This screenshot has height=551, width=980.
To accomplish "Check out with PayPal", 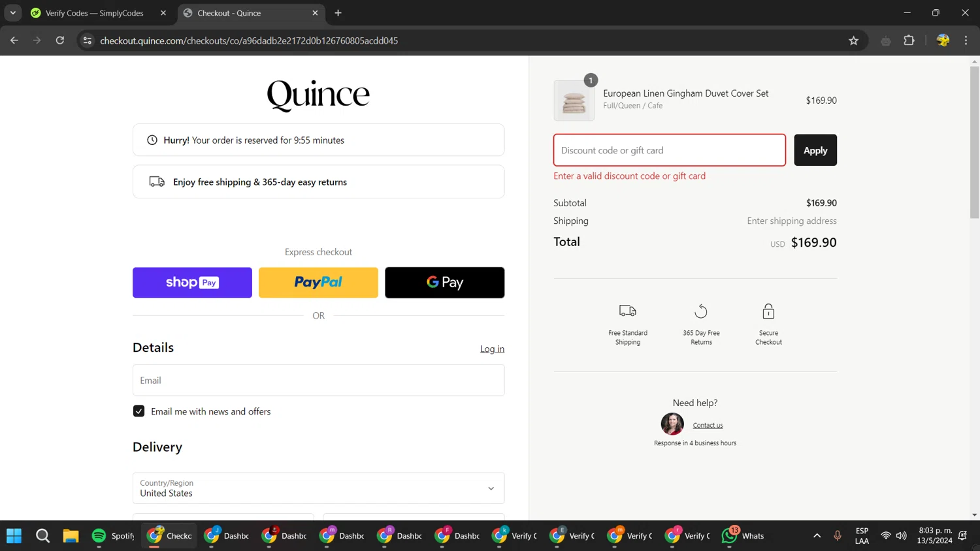I will click(318, 283).
